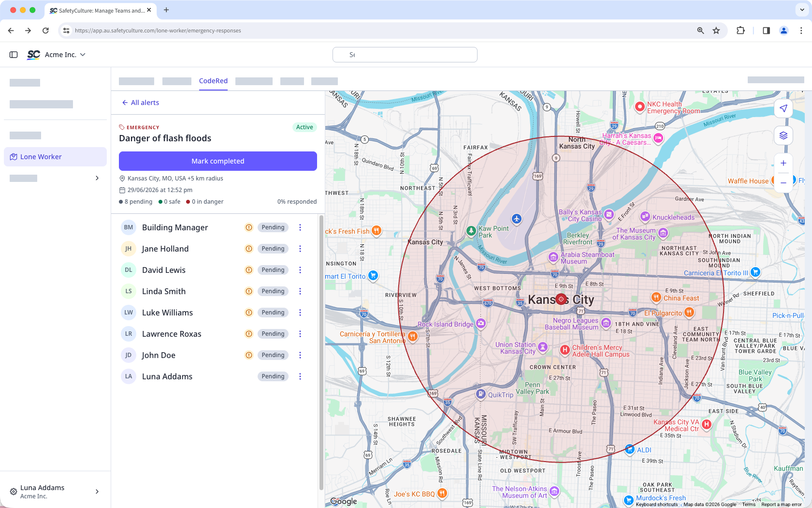
Task: Open options menu for Building Manager
Action: (x=300, y=227)
